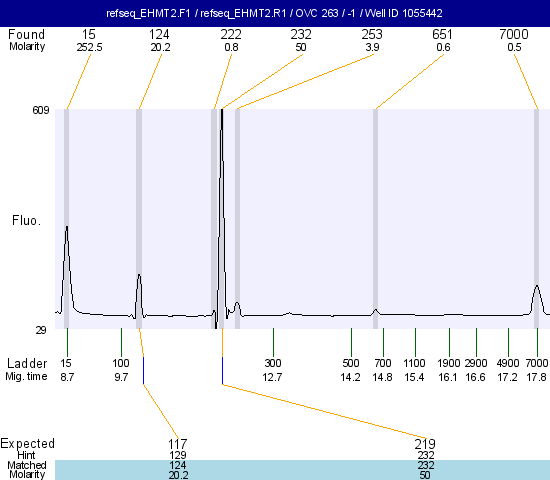Click the molarity value 252.5
The width and height of the screenshot is (550, 480).
(x=89, y=47)
